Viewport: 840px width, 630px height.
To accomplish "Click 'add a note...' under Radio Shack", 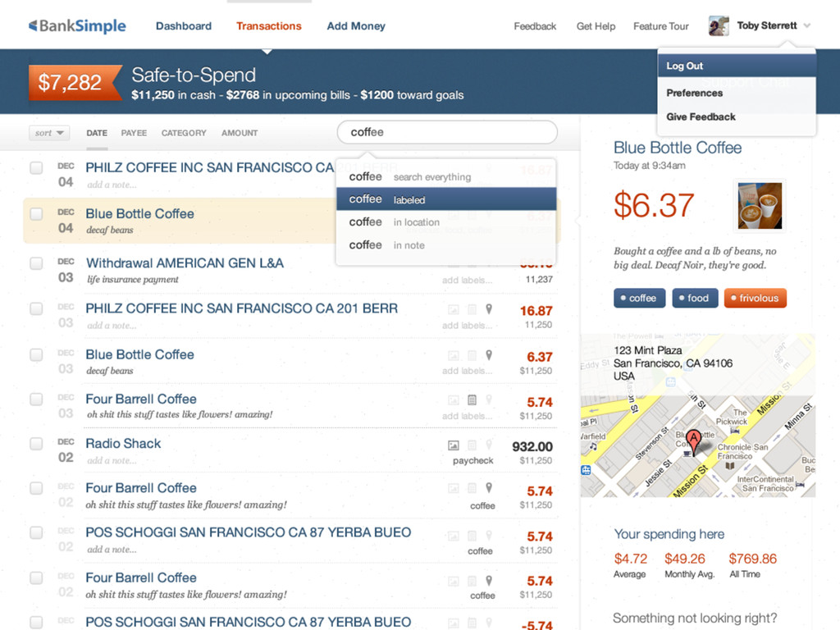I will tap(112, 460).
